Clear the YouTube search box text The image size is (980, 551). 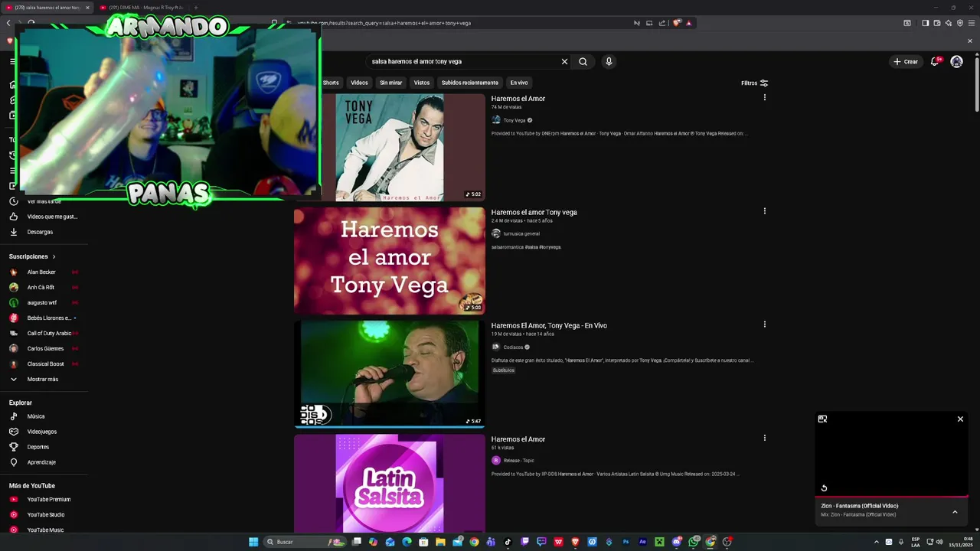(564, 61)
